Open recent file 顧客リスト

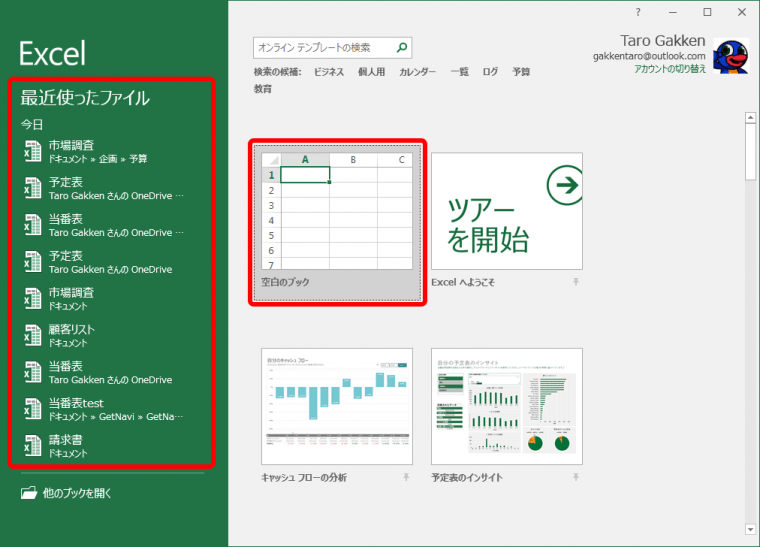[111, 335]
